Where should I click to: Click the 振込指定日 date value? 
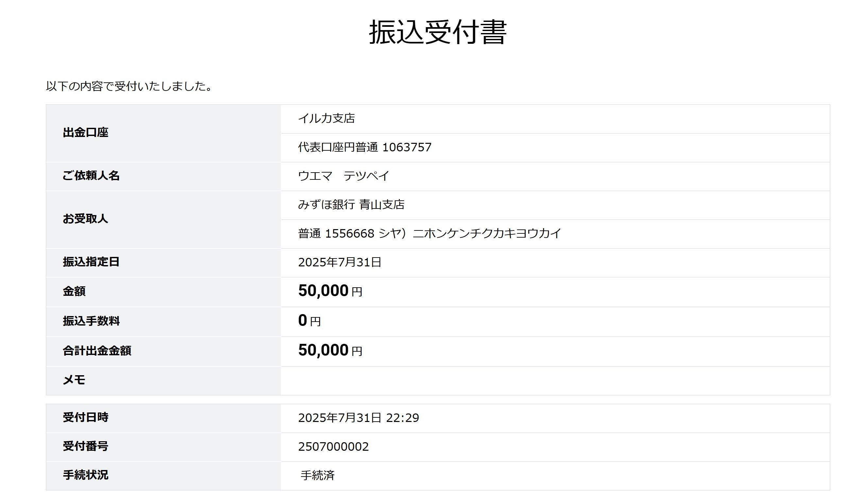340,262
